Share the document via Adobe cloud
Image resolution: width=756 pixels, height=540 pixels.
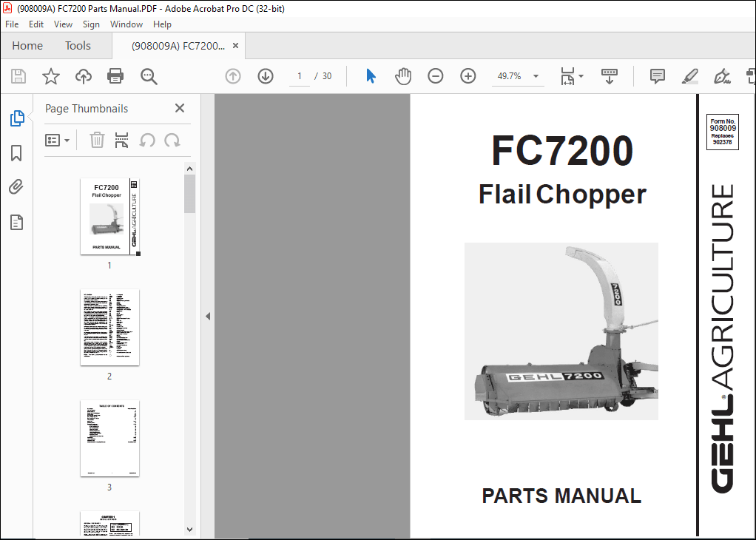pyautogui.click(x=83, y=75)
